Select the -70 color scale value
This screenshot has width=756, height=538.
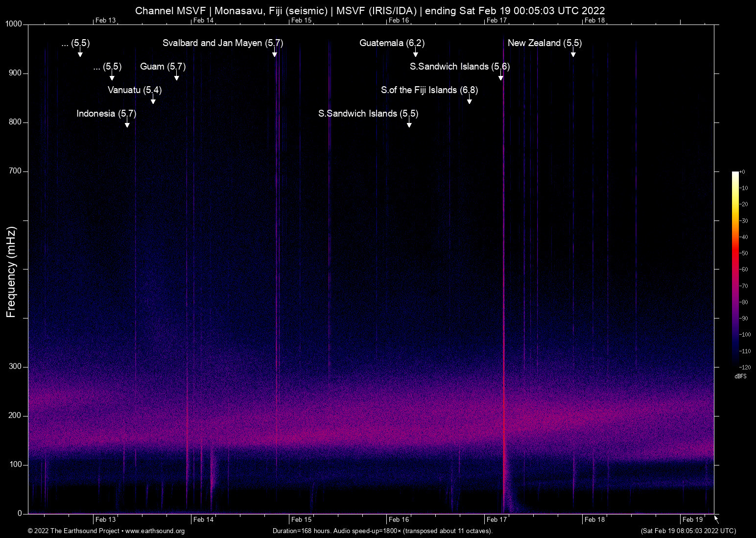(744, 286)
